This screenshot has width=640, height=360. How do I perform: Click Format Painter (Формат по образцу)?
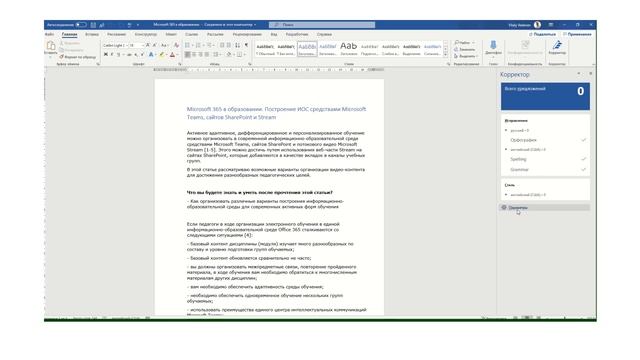coord(78,57)
